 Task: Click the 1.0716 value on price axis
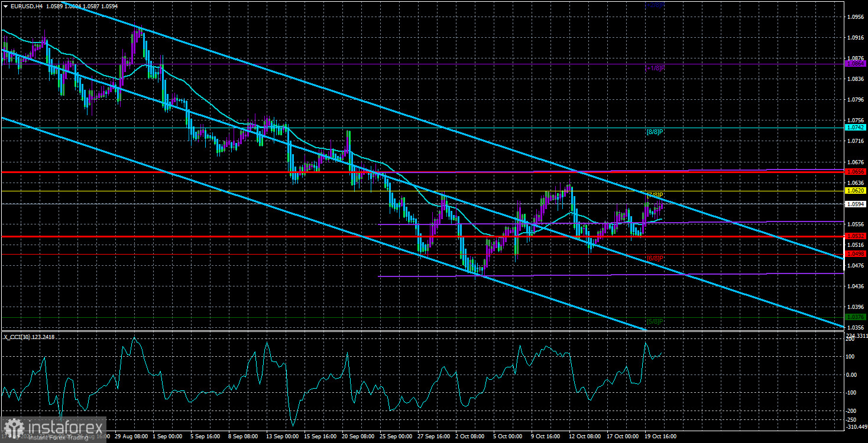856,141
